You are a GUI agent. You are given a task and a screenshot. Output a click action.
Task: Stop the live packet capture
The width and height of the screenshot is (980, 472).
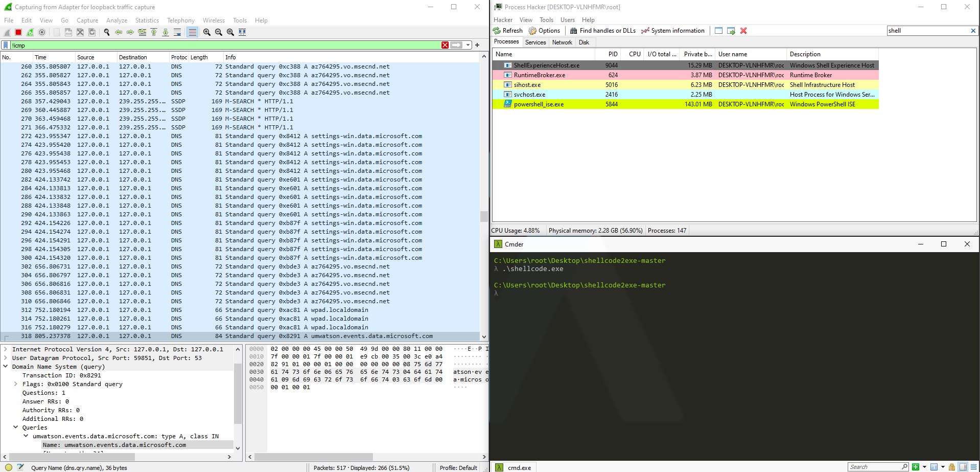pyautogui.click(x=18, y=32)
